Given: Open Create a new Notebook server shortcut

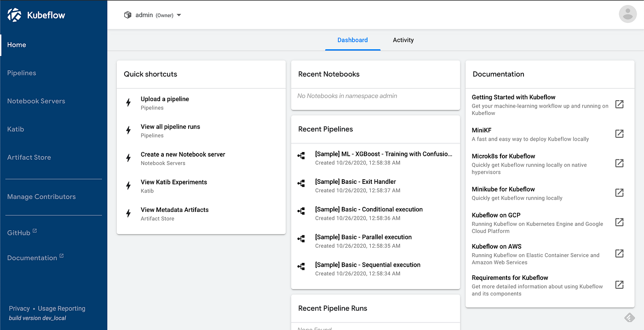Looking at the screenshot, I should [x=183, y=154].
